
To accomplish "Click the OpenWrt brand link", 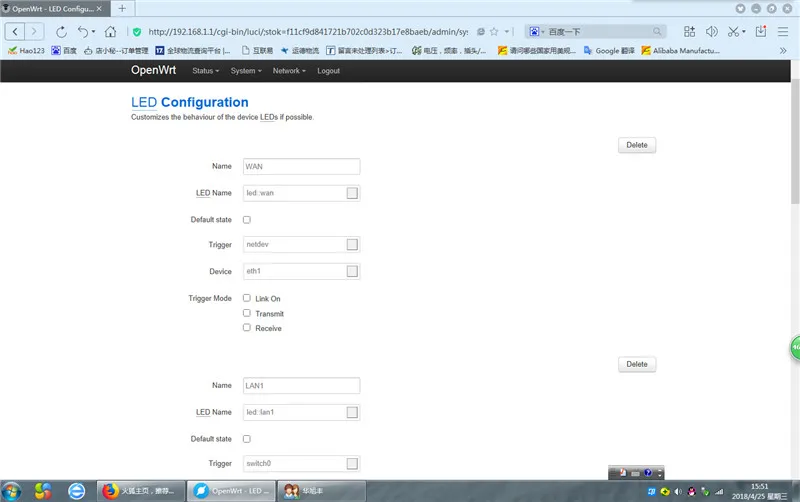I will (x=153, y=70).
